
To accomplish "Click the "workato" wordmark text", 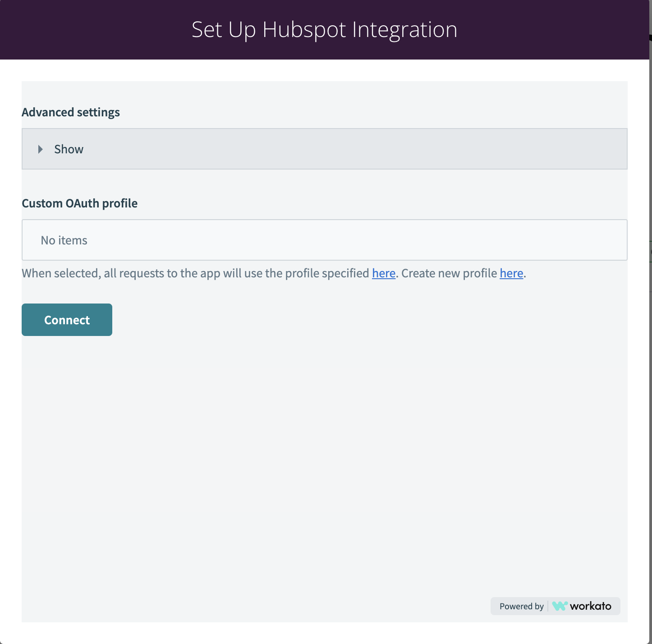I will [x=591, y=606].
